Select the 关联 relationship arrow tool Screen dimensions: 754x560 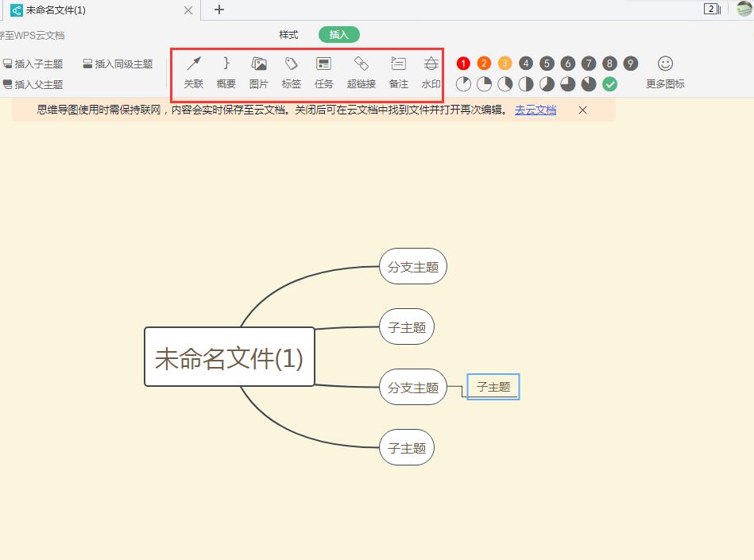tap(194, 72)
